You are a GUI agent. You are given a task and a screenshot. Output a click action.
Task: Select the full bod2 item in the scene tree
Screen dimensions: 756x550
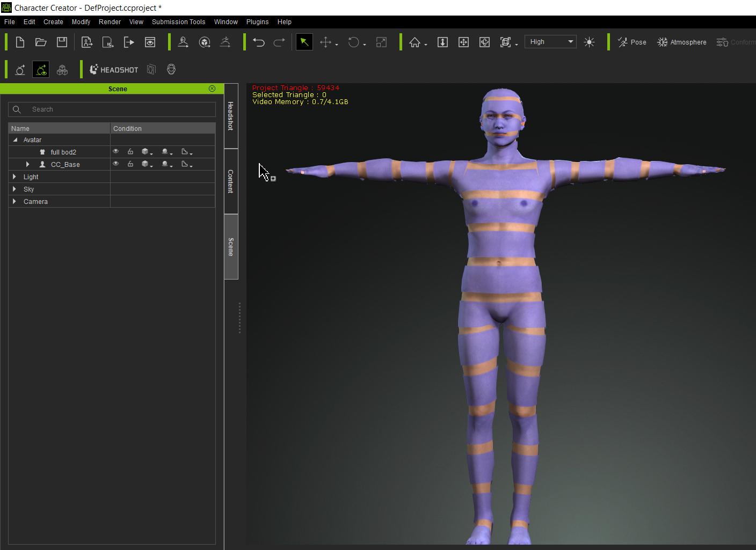63,152
